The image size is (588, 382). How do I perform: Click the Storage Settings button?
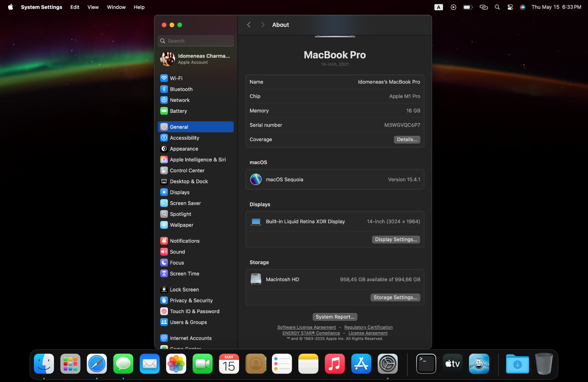point(395,297)
